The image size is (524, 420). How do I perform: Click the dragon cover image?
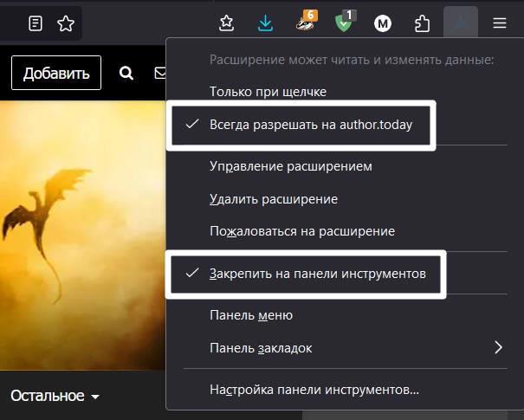[82, 236]
